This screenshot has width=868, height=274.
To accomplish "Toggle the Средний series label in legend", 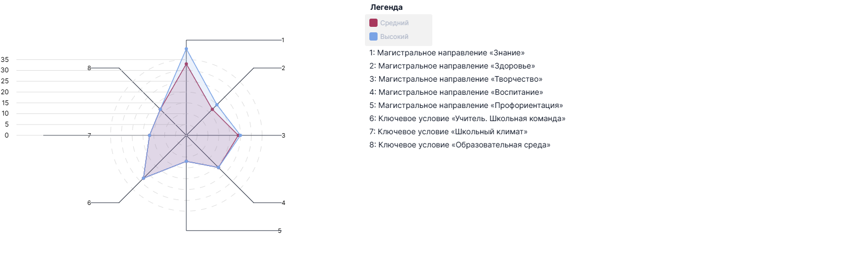I will 395,23.
